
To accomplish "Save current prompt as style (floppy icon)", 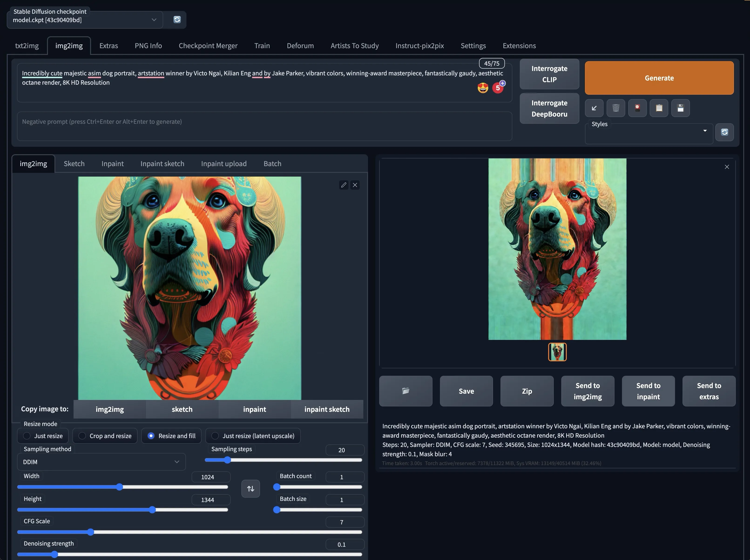I will point(680,108).
